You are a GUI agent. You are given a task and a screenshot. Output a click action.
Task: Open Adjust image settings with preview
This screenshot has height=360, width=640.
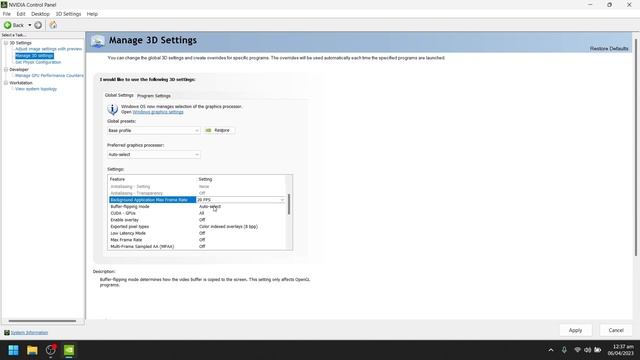[x=49, y=49]
